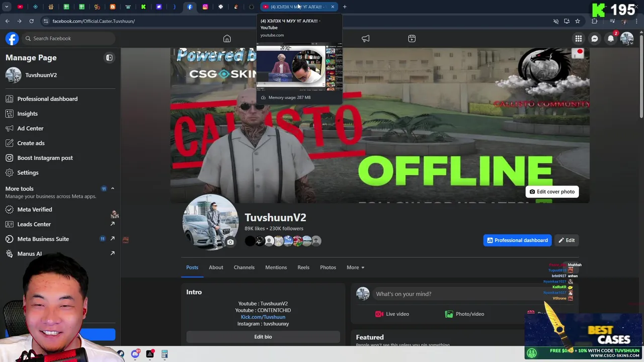The height and width of the screenshot is (362, 644).
Task: Close the YouTube browser tab
Action: [x=333, y=7]
